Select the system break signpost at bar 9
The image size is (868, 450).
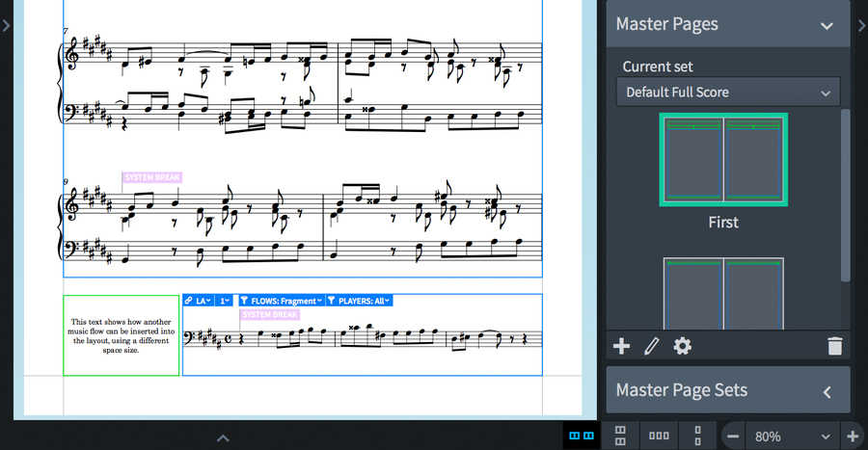pyautogui.click(x=152, y=177)
